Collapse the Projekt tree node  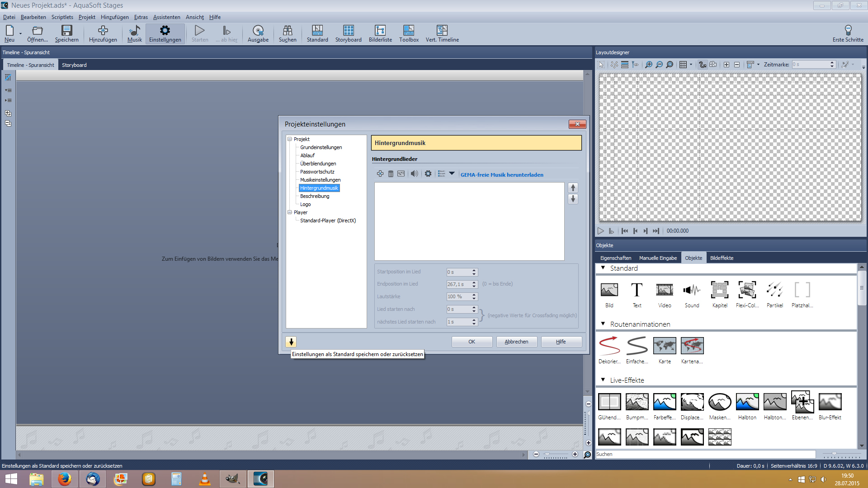click(290, 139)
